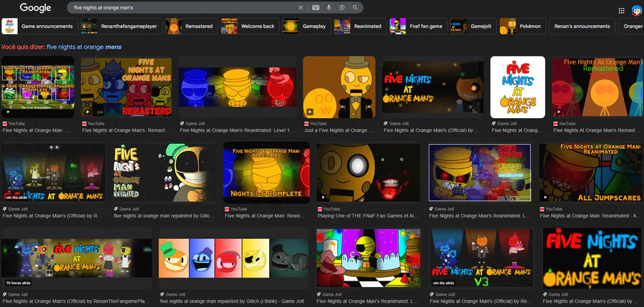Open the Google apps grid

point(621,11)
